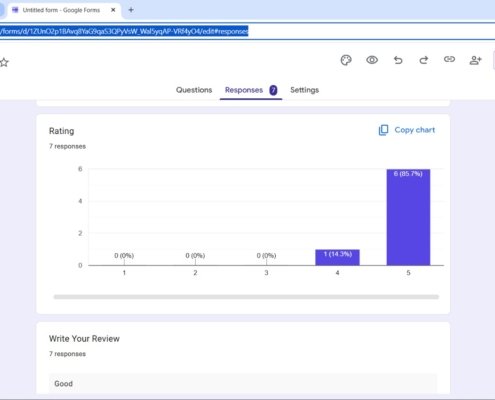This screenshot has height=400, width=495.
Task: Switch to the Questions tab
Action: click(194, 90)
